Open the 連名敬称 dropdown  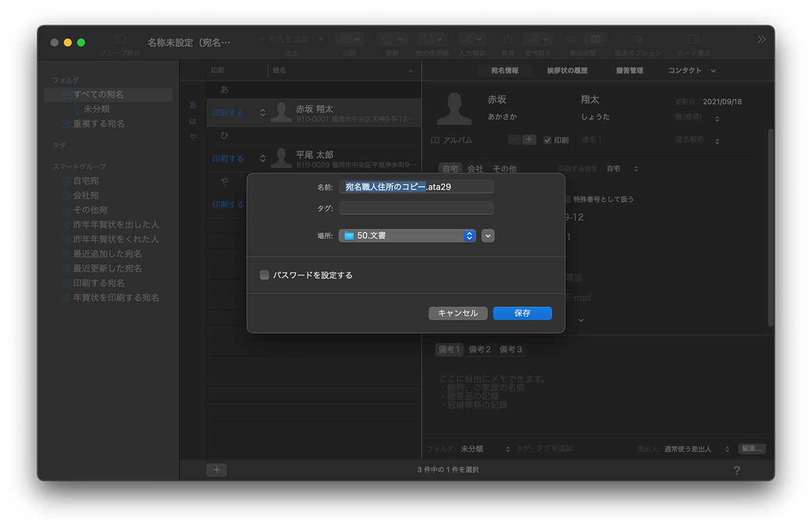click(x=697, y=140)
